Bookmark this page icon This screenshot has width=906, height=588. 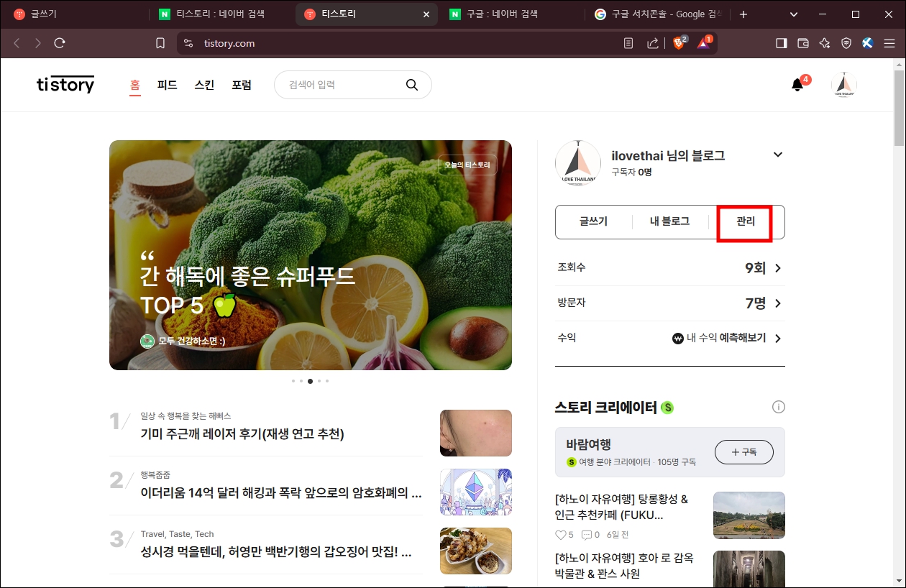(160, 43)
